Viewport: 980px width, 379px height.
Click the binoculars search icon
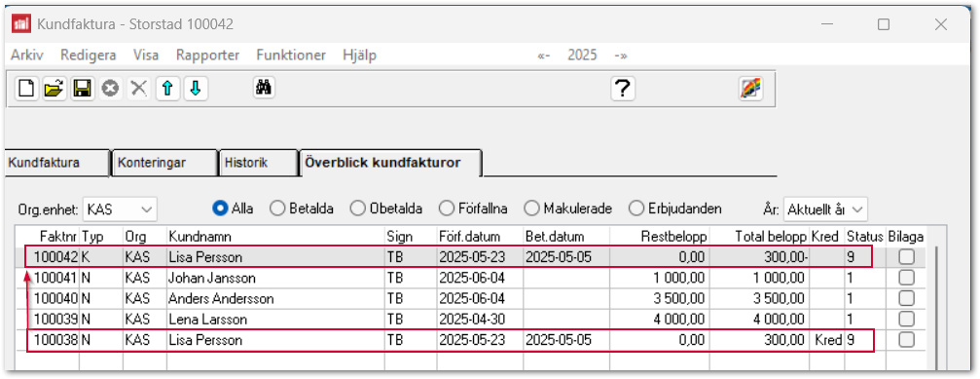point(264,89)
